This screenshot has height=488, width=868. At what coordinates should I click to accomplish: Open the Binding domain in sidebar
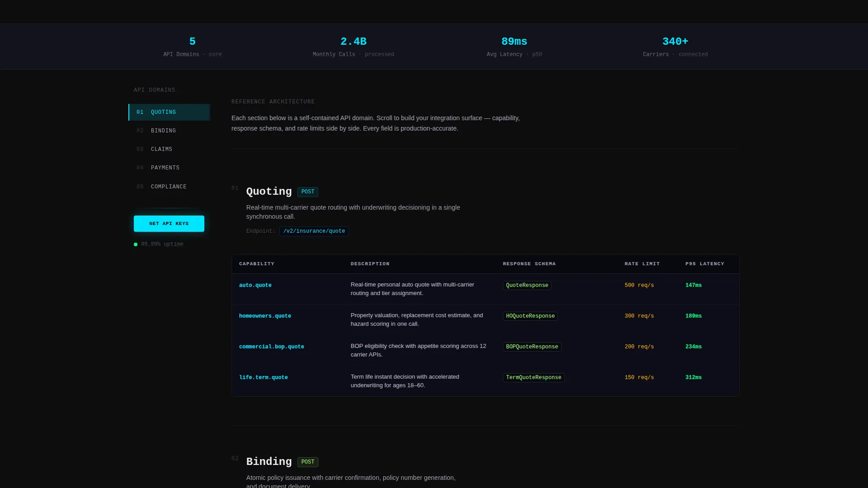click(169, 131)
